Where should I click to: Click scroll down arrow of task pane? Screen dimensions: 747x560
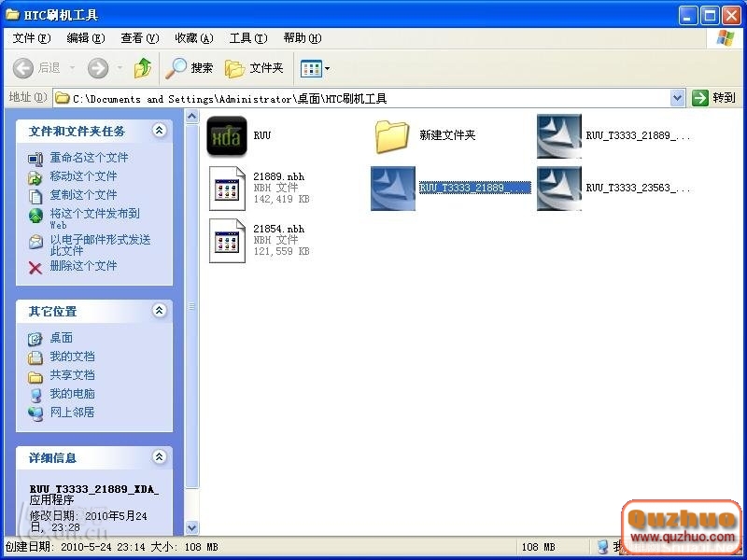pyautogui.click(x=191, y=527)
